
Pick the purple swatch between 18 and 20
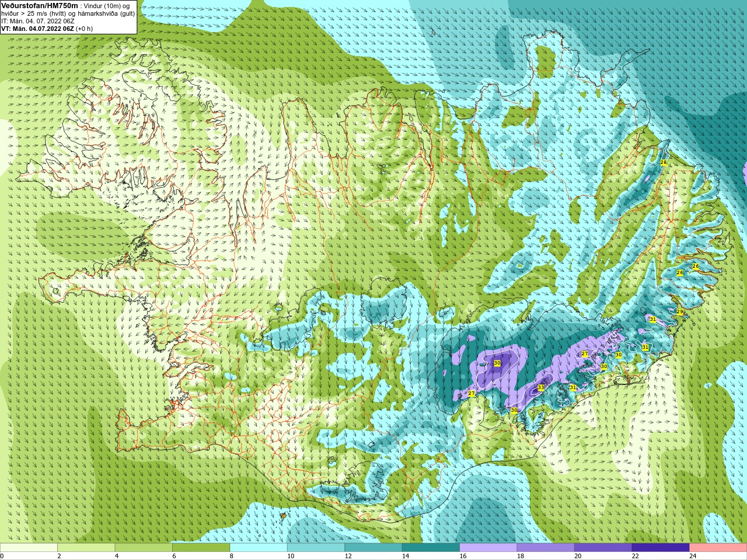click(x=546, y=548)
